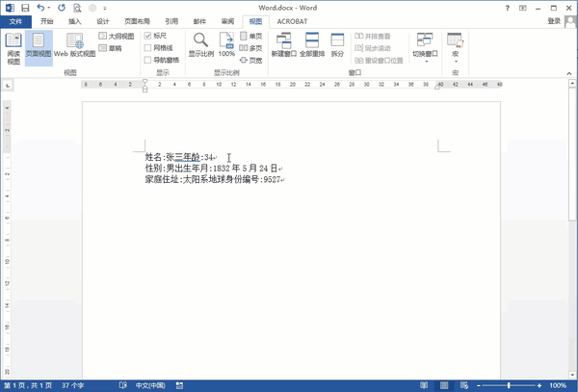Screen dimensions: 578x392
Task: Switch to Read Mode from status bar
Action: 424,385
